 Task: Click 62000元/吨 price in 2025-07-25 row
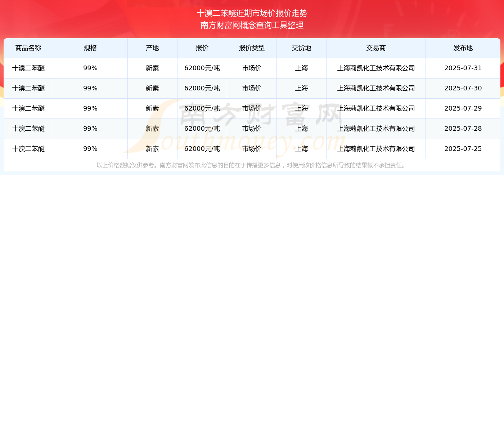point(202,149)
